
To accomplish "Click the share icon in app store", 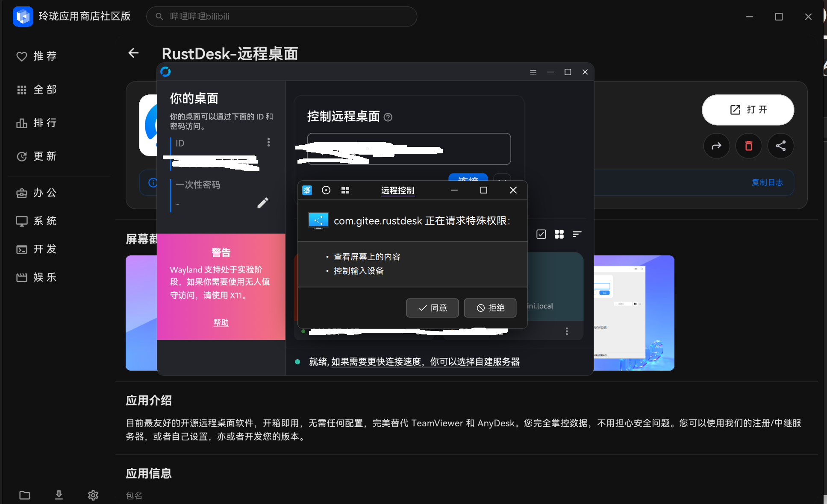I will pos(781,146).
